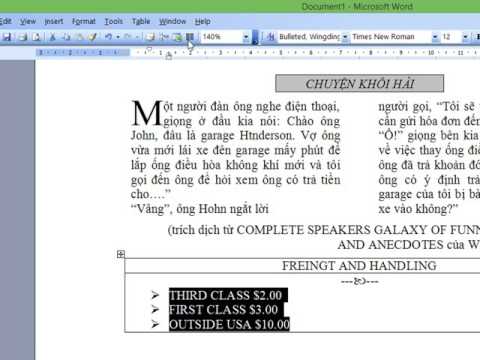Open the Table menu
The width and height of the screenshot is (480, 360).
141,21
